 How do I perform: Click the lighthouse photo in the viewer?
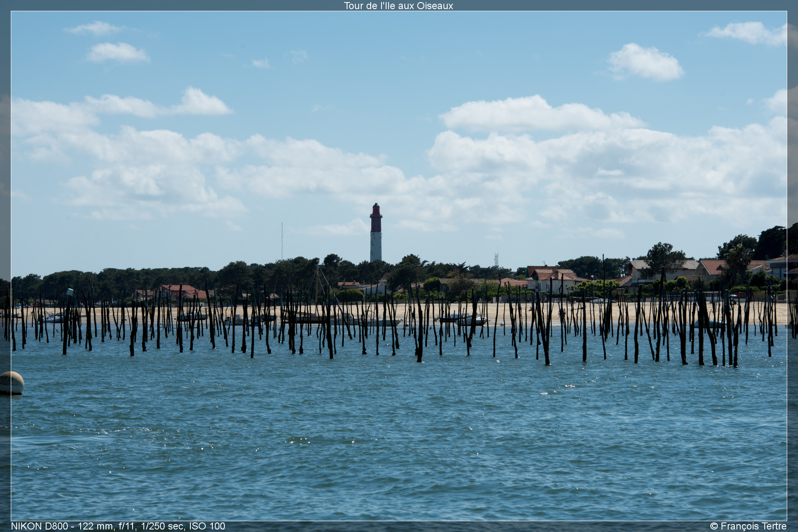tap(399, 266)
